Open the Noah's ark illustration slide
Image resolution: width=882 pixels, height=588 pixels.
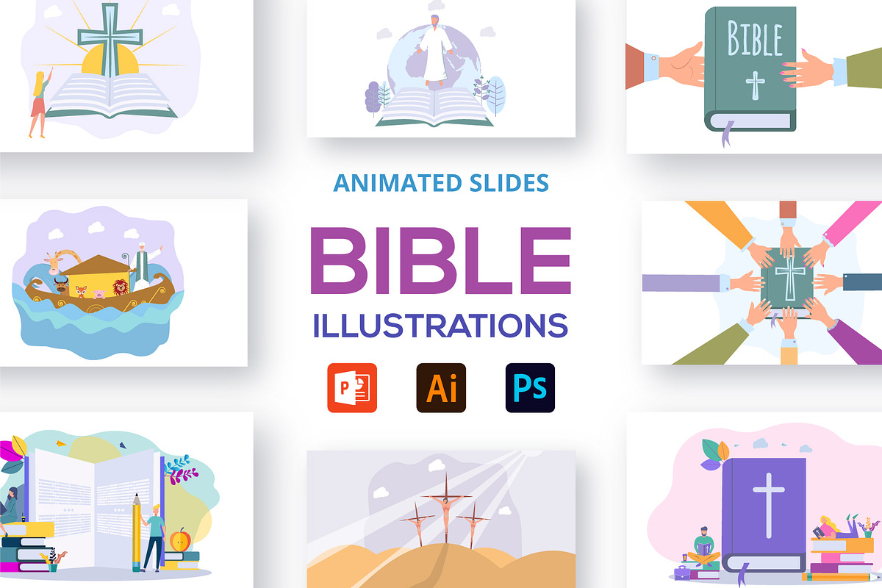(123, 282)
